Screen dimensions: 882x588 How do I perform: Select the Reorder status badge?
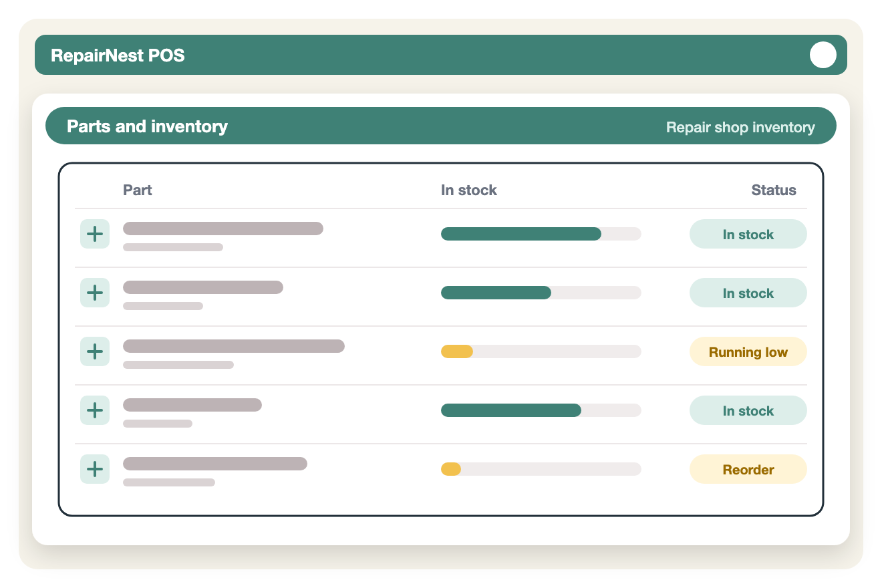click(748, 469)
